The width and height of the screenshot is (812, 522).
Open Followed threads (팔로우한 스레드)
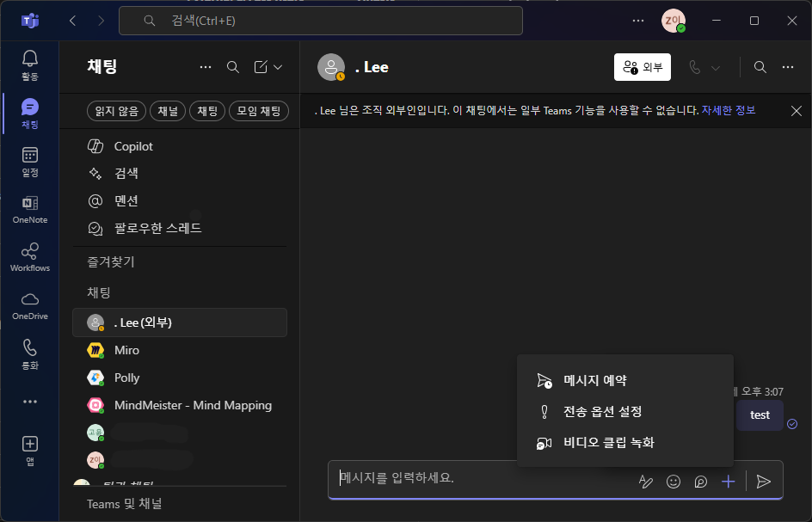pyautogui.click(x=179, y=228)
